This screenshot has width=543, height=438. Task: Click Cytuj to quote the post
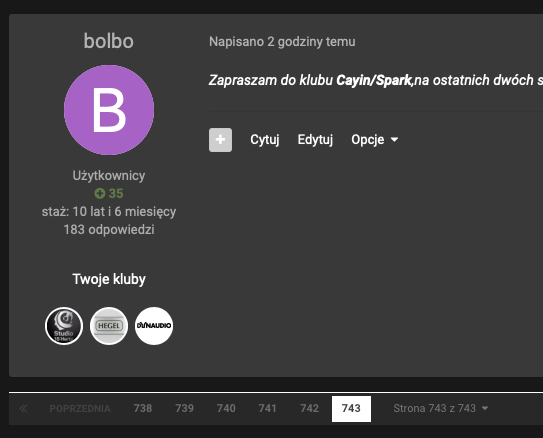(x=265, y=140)
